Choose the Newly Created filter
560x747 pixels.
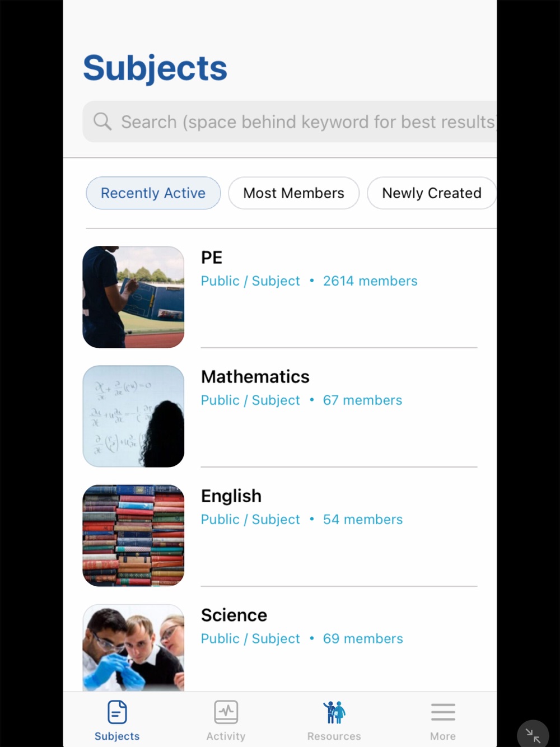coord(431,193)
